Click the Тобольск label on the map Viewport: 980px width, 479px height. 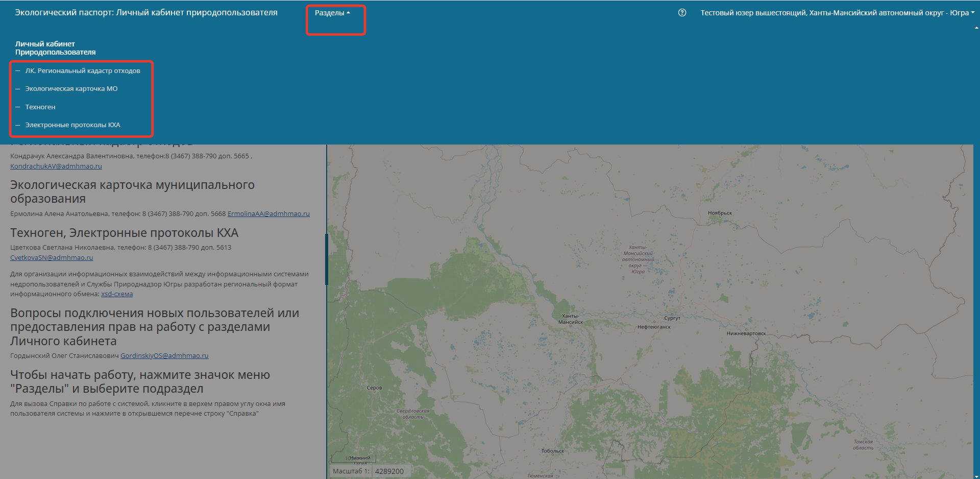552,451
